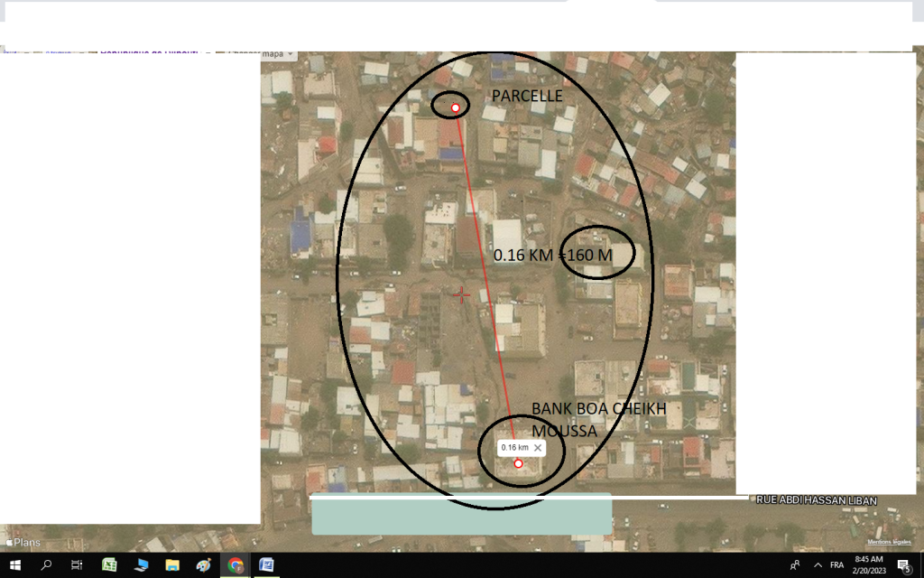Open the People contact panel in system tray
The width and height of the screenshot is (924, 578).
tap(795, 566)
